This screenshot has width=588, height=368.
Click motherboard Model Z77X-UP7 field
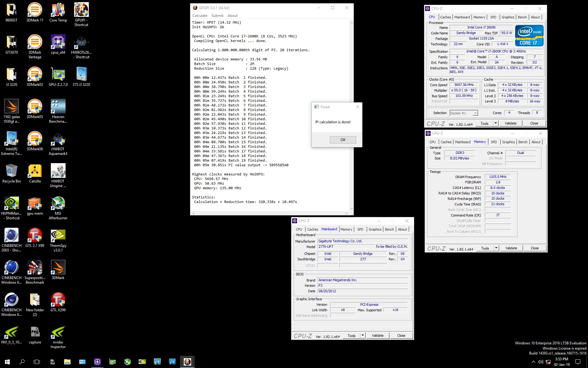pos(346,247)
